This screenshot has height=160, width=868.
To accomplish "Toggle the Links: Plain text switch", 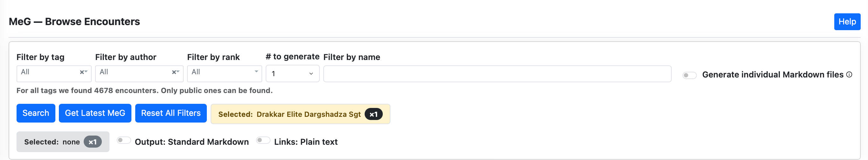I will 263,141.
